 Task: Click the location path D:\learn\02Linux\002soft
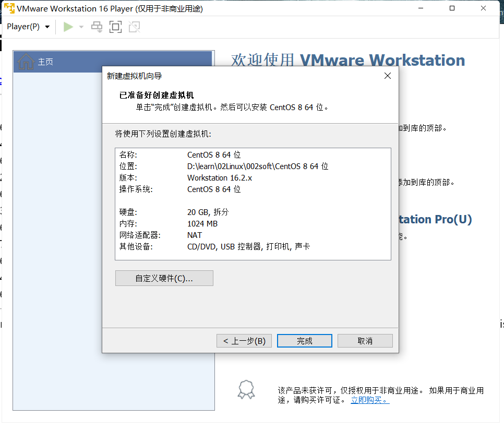pyautogui.click(x=258, y=166)
